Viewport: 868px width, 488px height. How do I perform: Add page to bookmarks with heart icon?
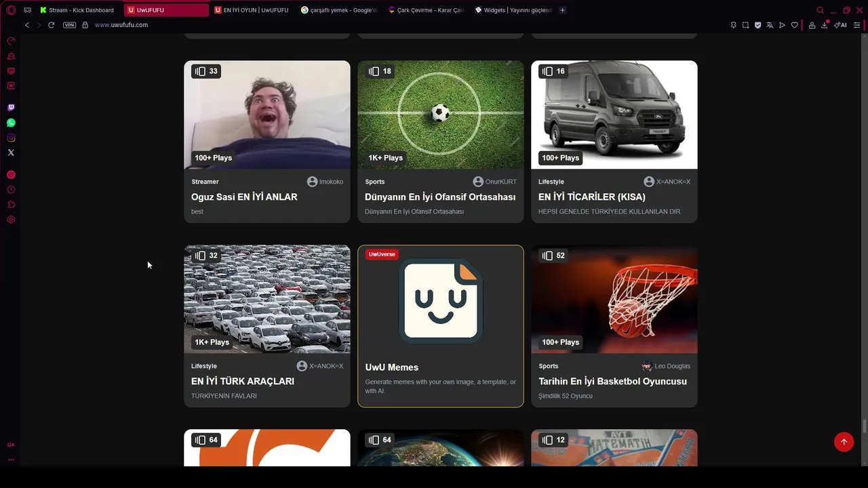point(794,25)
